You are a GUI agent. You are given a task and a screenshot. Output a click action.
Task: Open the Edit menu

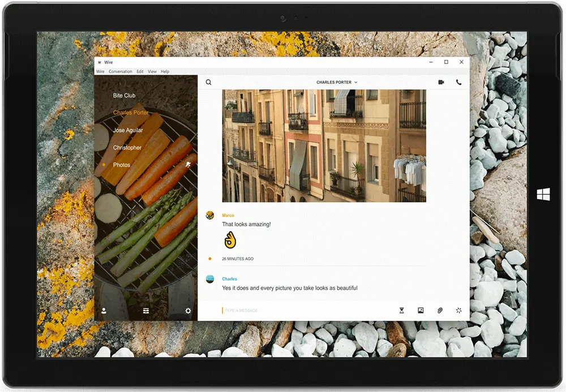[140, 71]
